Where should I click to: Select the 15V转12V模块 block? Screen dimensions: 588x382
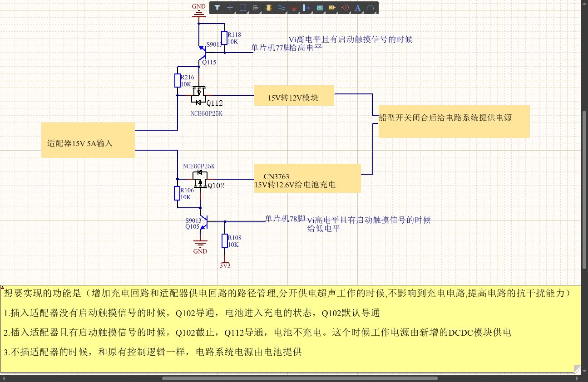point(294,95)
